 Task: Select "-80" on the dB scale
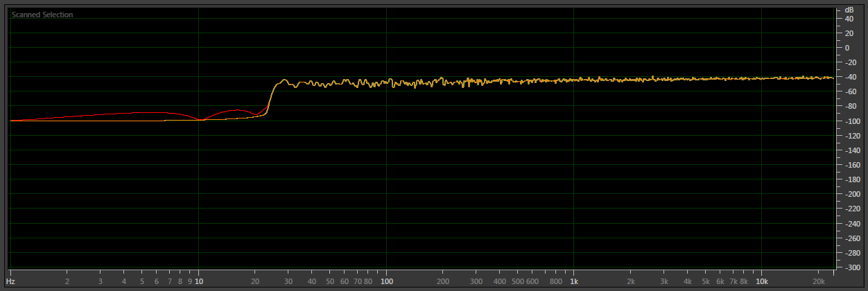tap(849, 106)
